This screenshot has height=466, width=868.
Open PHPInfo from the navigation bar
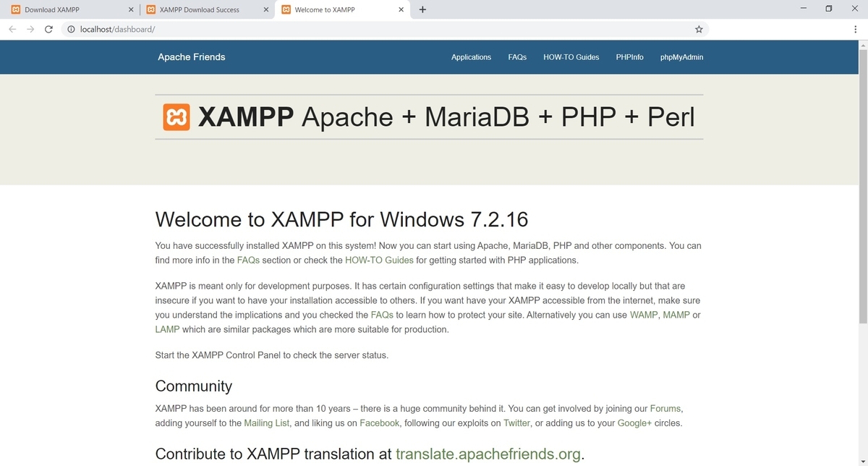point(630,57)
